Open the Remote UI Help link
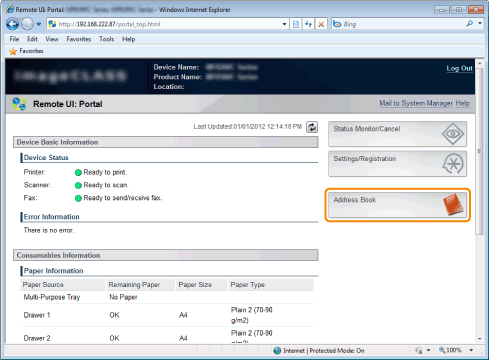 pos(463,103)
